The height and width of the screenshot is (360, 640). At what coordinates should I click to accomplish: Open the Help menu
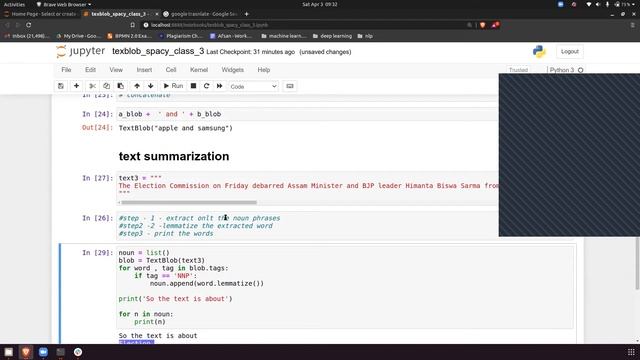click(x=264, y=70)
